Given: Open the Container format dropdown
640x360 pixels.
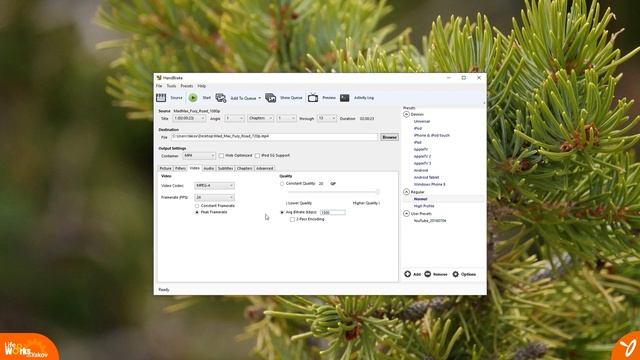Looking at the screenshot, I should (x=199, y=156).
